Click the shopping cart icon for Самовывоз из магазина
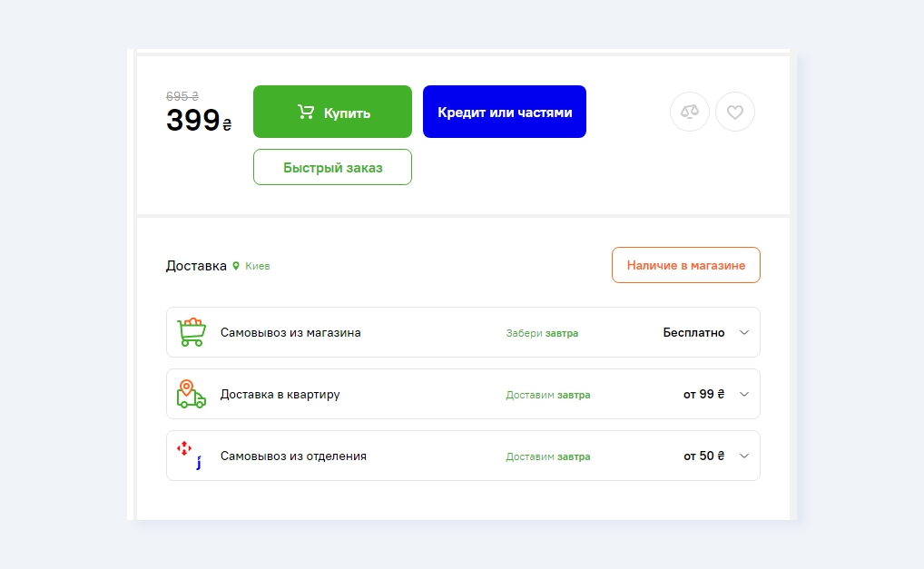924x569 pixels. tap(192, 332)
